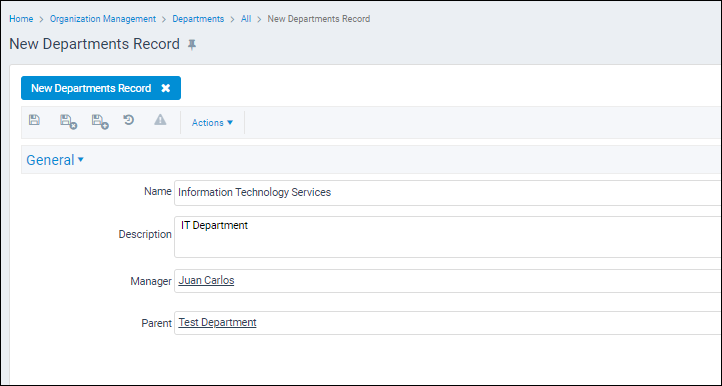The height and width of the screenshot is (386, 722).
Task: Revert changes with the undo icon
Action: pos(128,120)
